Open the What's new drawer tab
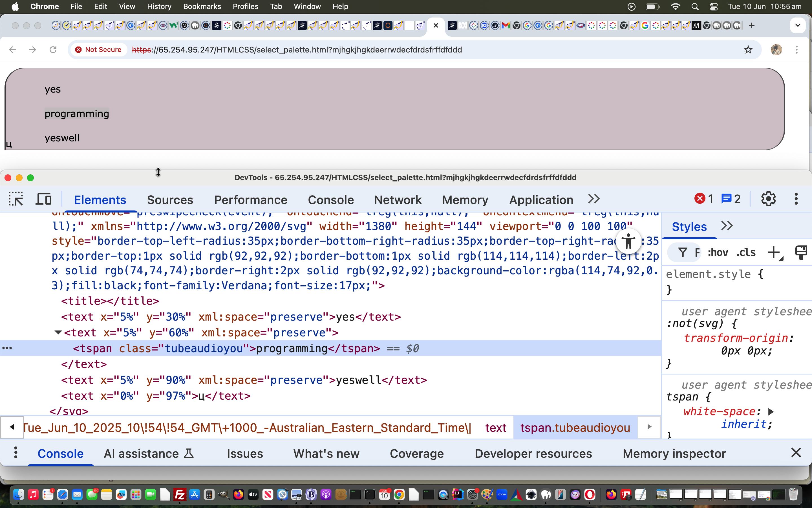 coord(326,453)
